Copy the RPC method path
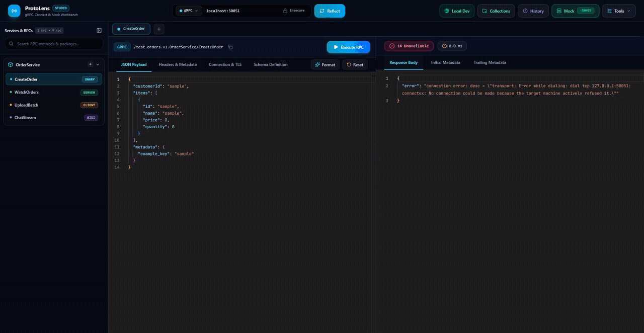 tap(230, 47)
